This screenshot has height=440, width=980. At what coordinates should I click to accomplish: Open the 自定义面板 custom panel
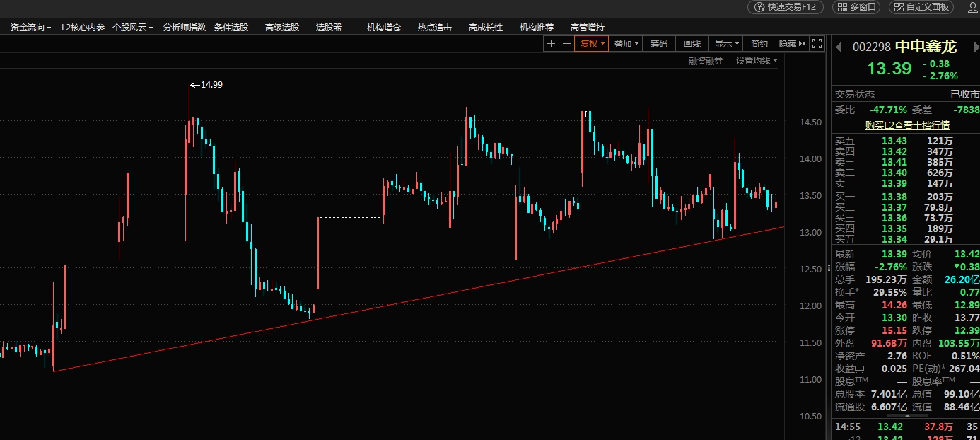click(921, 7)
